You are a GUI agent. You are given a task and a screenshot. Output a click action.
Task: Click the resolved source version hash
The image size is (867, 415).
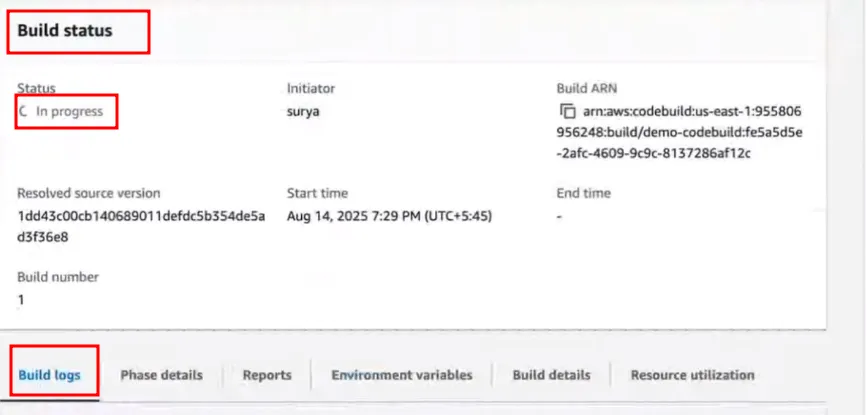tap(141, 227)
